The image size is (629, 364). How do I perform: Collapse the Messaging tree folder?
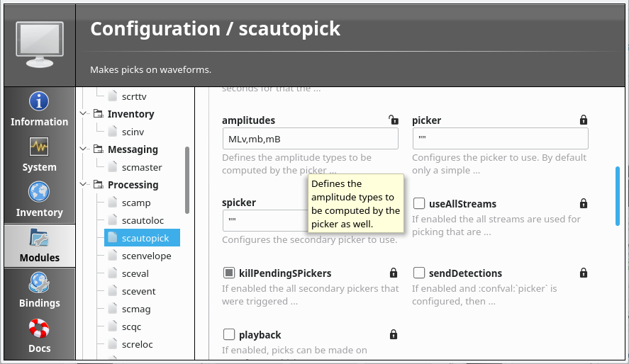(x=84, y=149)
